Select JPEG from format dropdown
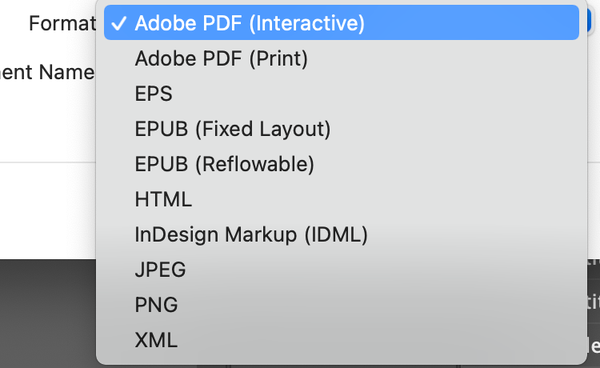Screen dimensions: 600x368 tap(341, 269)
